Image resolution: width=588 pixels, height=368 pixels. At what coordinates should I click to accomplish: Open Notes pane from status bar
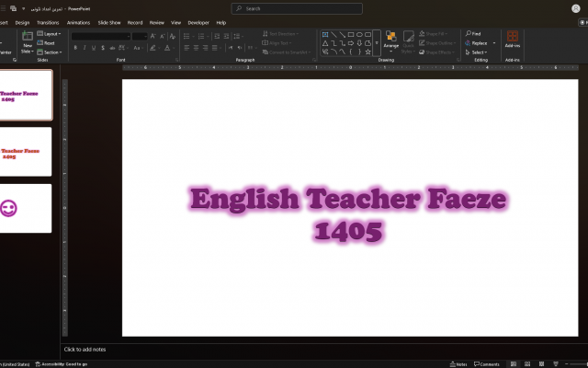(x=458, y=363)
